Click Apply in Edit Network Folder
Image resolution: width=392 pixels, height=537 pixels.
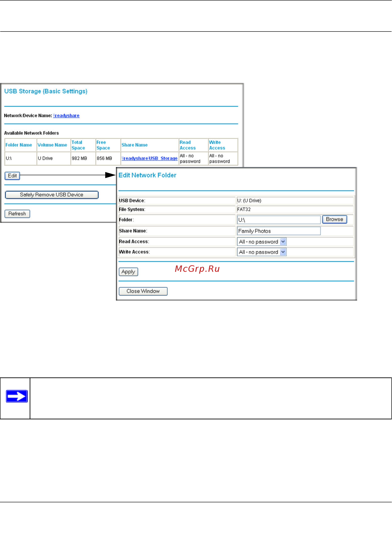click(x=128, y=272)
